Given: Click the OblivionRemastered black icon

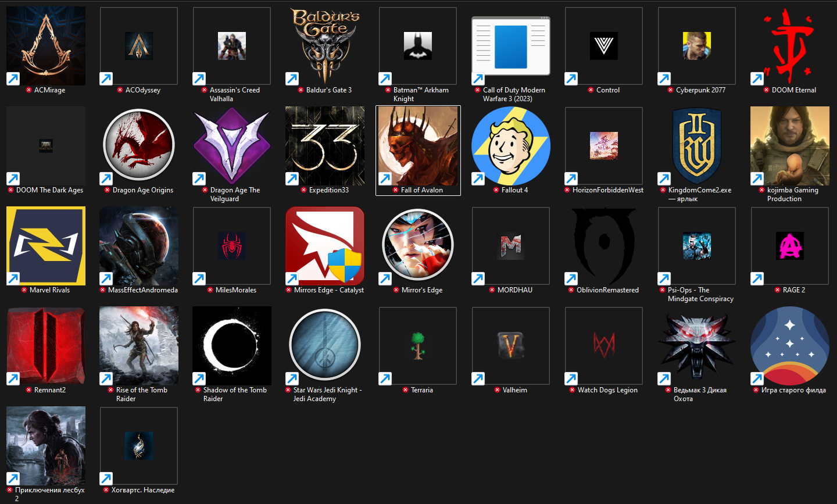Looking at the screenshot, I should [x=604, y=246].
